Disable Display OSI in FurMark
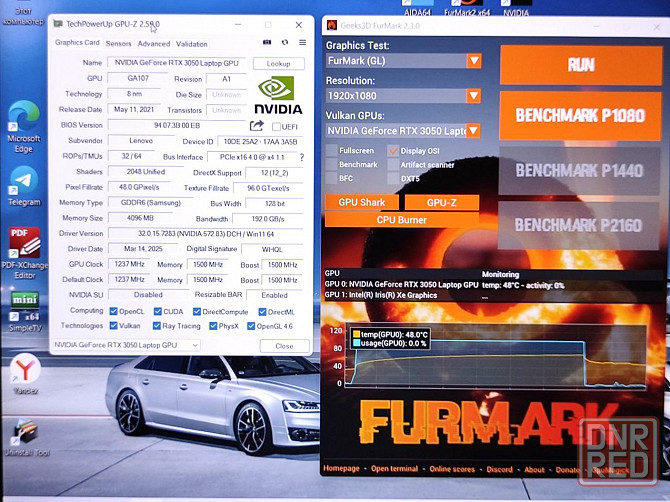The height and width of the screenshot is (502, 670). tap(393, 150)
